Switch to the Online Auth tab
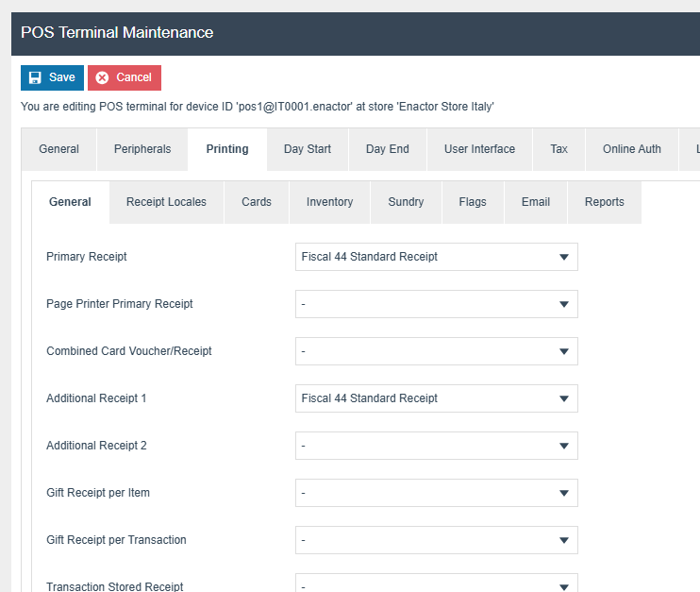The height and width of the screenshot is (592, 700). pos(632,149)
